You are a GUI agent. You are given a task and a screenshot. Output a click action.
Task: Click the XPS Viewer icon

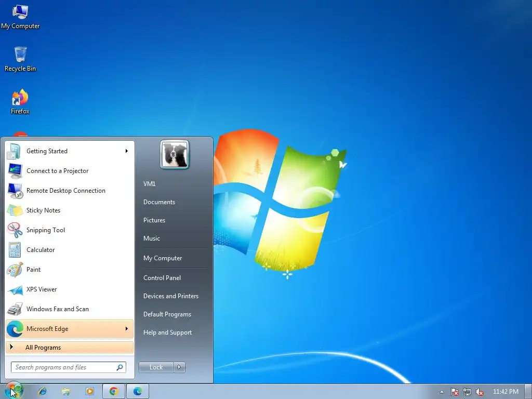(15, 289)
